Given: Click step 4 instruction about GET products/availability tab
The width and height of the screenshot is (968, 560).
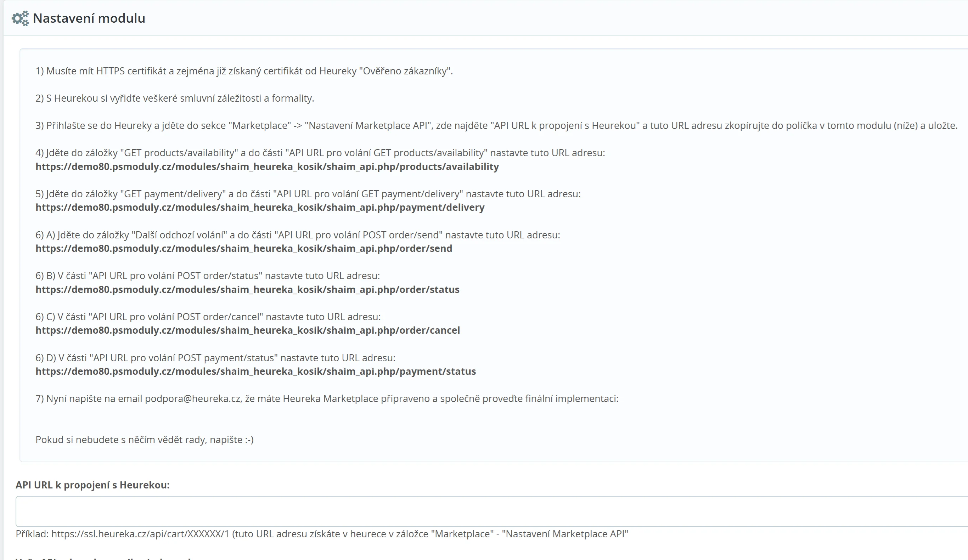Looking at the screenshot, I should click(x=320, y=153).
